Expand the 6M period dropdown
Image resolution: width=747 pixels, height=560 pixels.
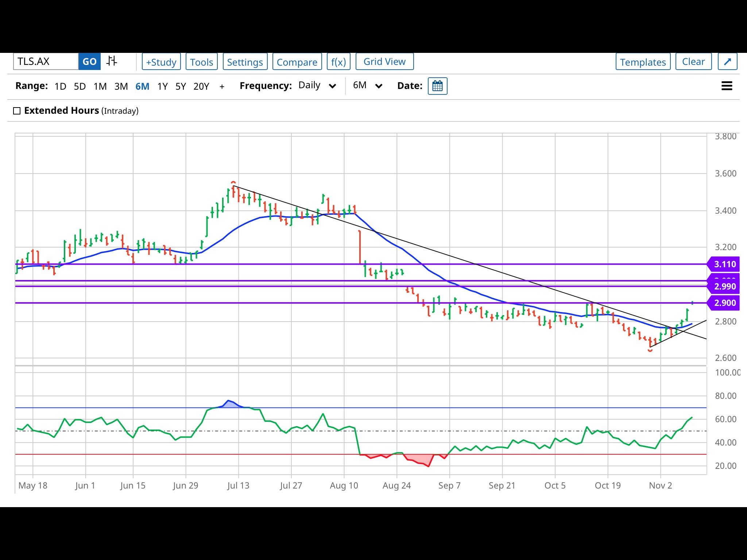pyautogui.click(x=367, y=86)
